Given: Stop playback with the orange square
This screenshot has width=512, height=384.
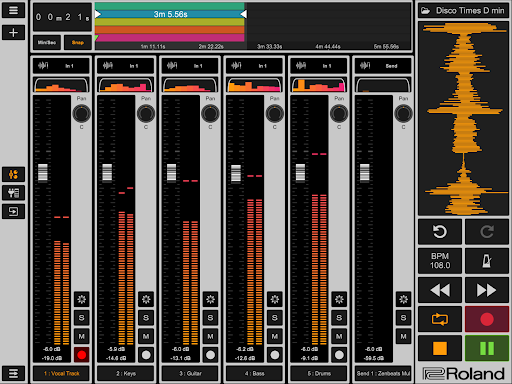Looking at the screenshot, I should pos(440,348).
